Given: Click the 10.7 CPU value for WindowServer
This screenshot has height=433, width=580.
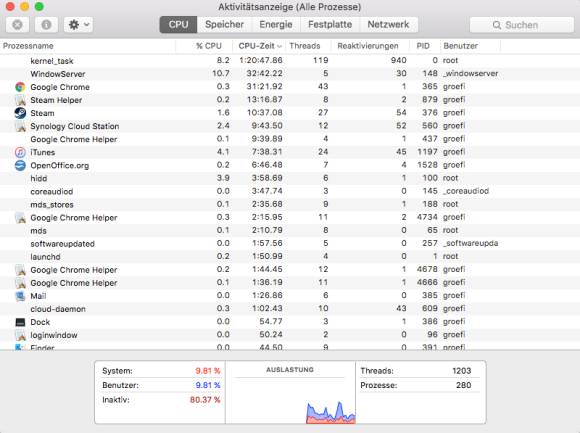Looking at the screenshot, I should point(221,74).
